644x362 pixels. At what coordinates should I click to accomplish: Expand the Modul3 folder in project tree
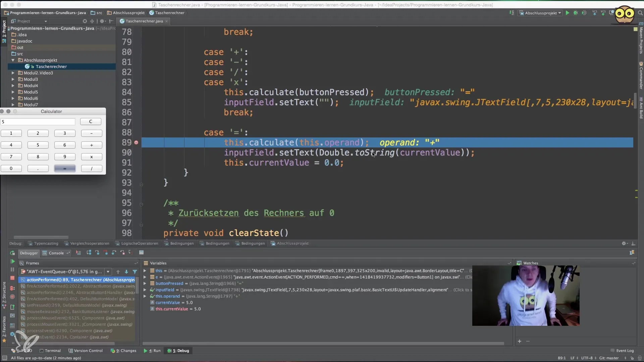click(13, 79)
